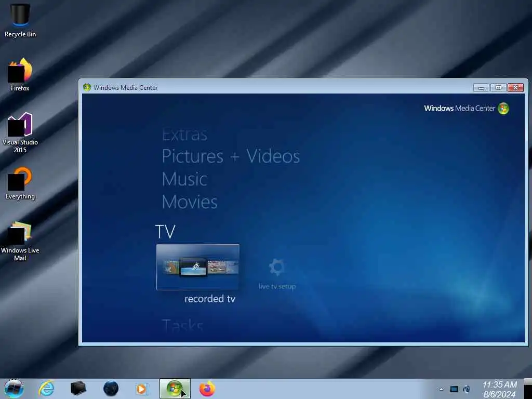Click the recorded tv label text
The height and width of the screenshot is (399, 532).
210,299
